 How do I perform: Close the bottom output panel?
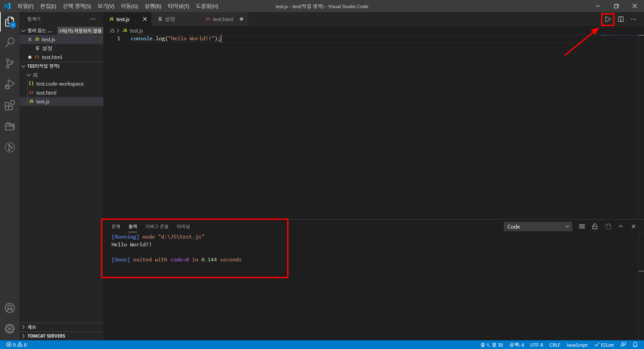pyautogui.click(x=633, y=227)
